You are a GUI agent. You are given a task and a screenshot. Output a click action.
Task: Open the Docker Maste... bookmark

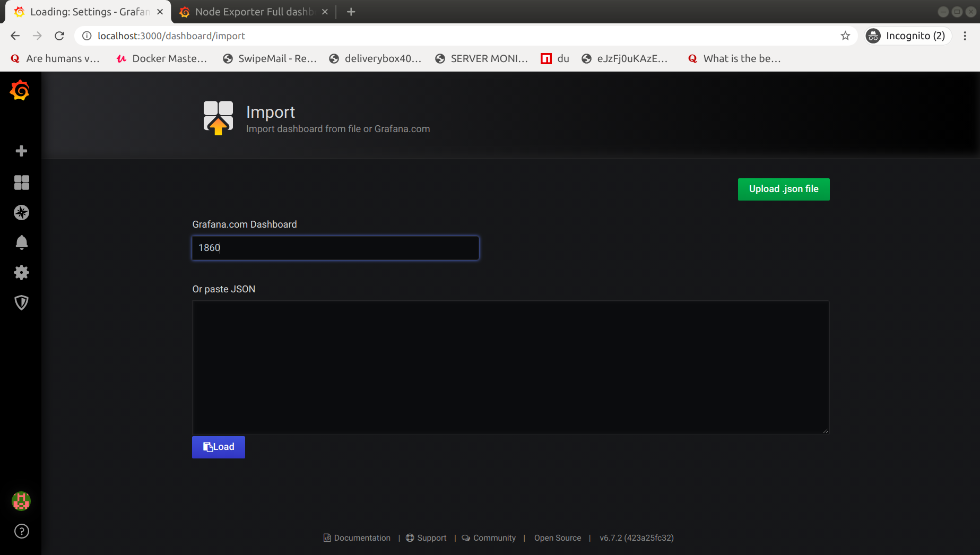click(x=162, y=58)
